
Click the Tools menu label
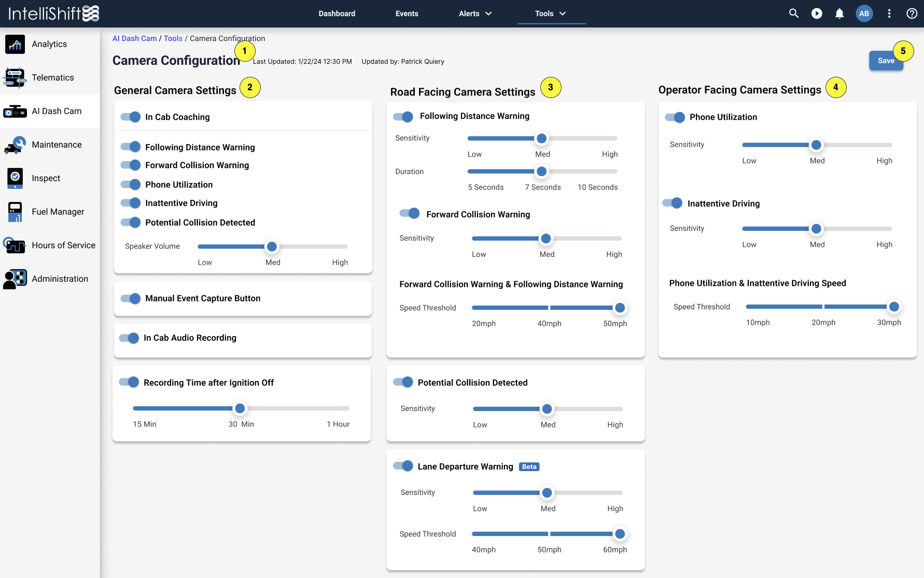coord(544,13)
